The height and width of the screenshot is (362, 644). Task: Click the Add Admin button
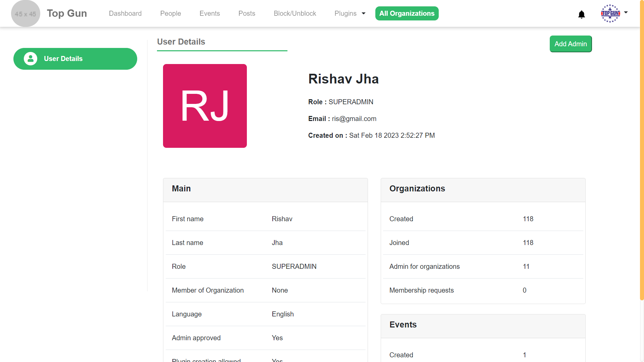coord(571,44)
